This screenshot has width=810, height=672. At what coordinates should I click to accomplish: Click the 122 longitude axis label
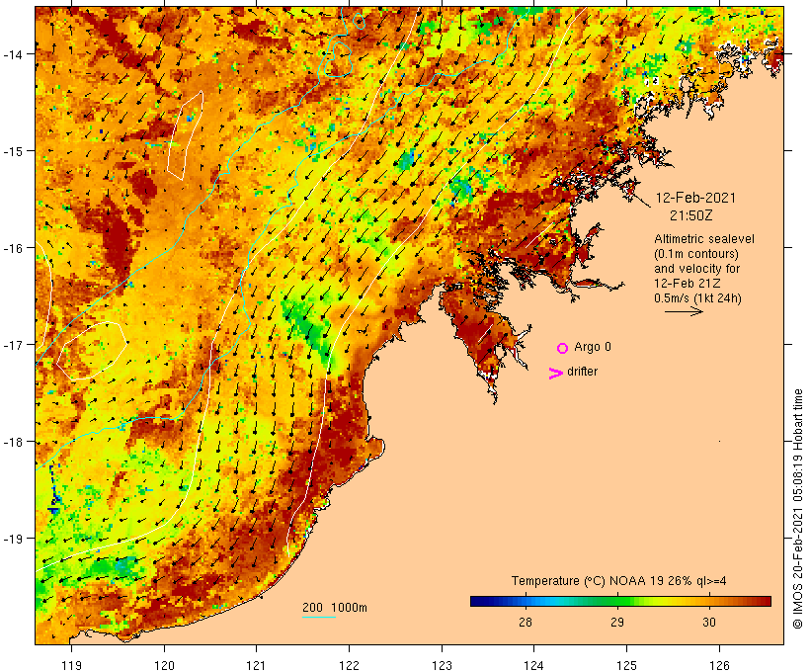coord(350,665)
